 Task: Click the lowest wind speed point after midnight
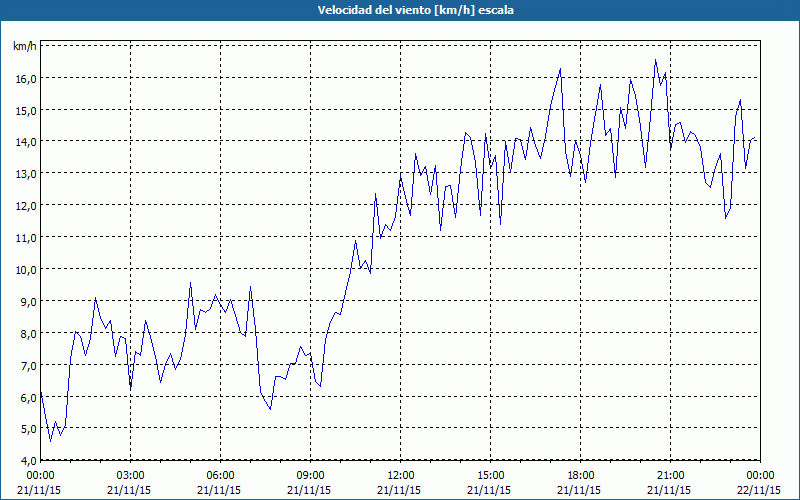[50, 441]
